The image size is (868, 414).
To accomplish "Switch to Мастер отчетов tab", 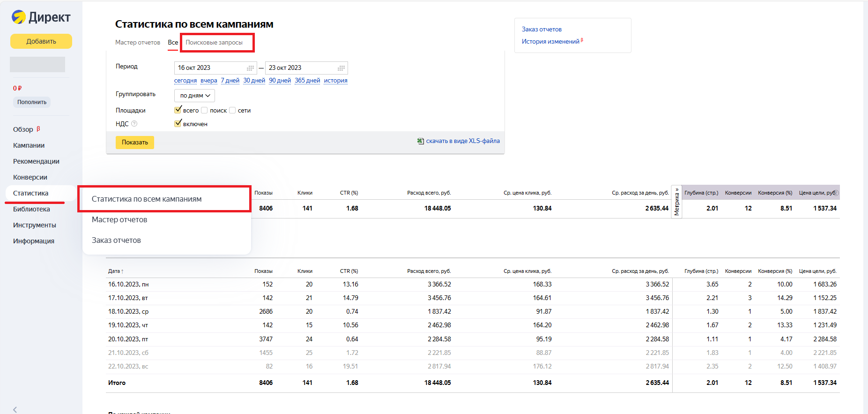I will click(x=138, y=42).
